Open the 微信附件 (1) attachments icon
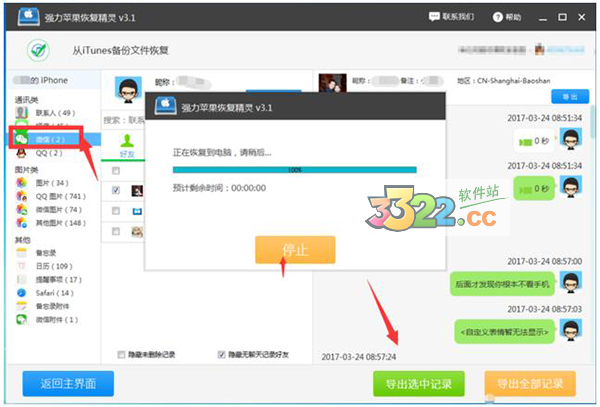This screenshot has height=407, width=600. tap(21, 320)
